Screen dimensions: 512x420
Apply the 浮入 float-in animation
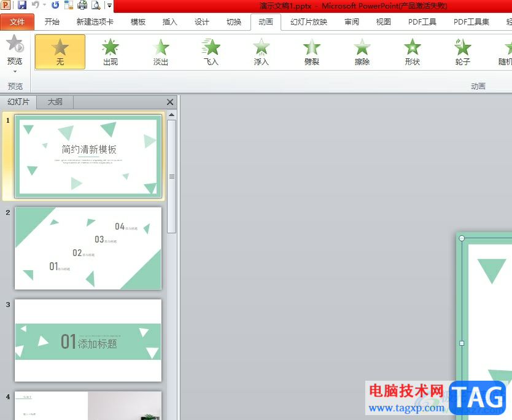(262, 52)
